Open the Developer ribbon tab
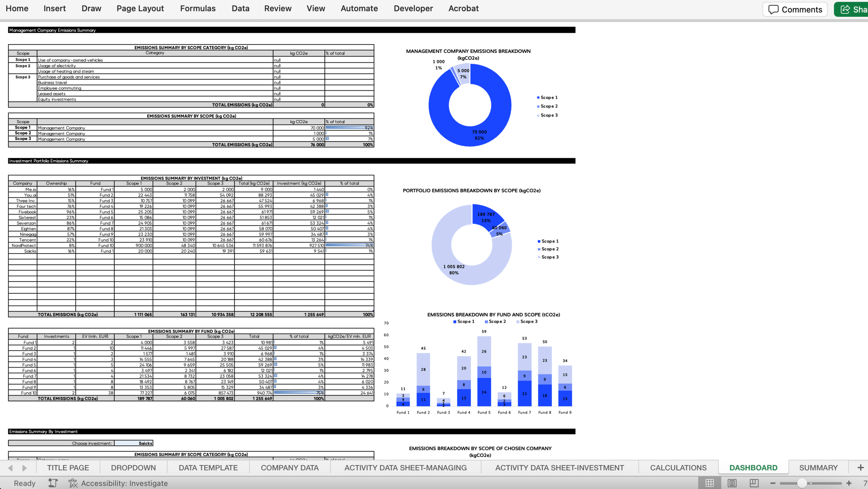This screenshot has width=868, height=489. 413,8
